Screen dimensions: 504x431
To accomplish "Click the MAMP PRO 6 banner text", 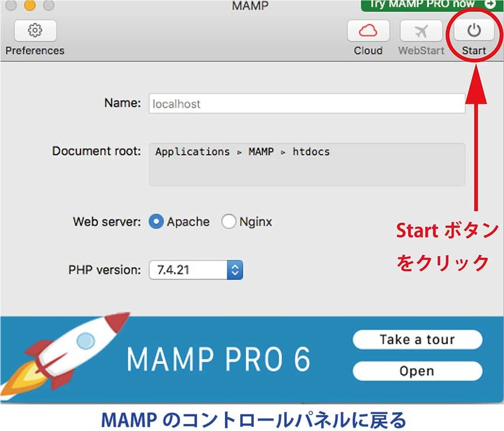I will coord(219,359).
